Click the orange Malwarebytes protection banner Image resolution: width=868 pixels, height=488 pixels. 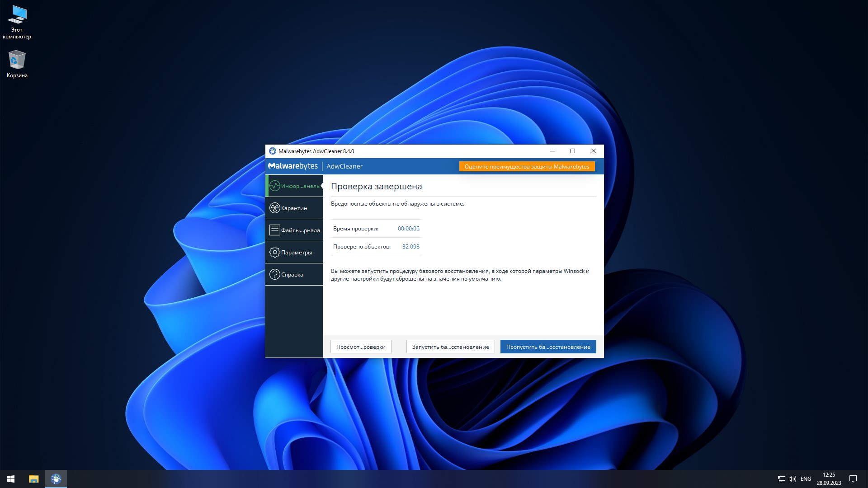pyautogui.click(x=527, y=166)
